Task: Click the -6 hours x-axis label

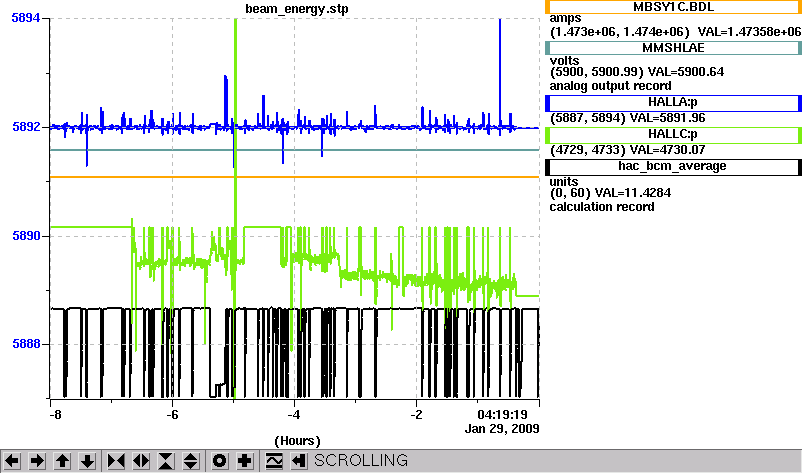Action: coord(172,415)
